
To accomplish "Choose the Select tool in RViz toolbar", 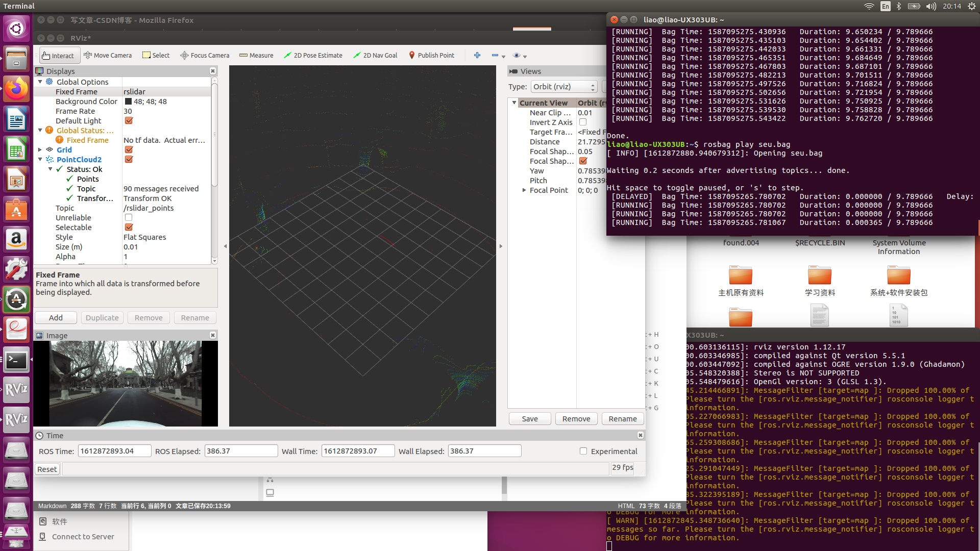I will 156,55.
